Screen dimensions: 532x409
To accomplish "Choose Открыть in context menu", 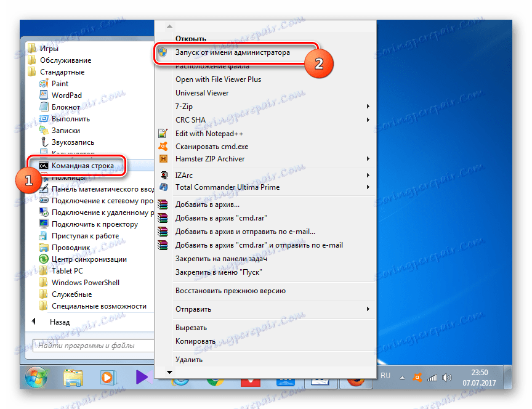I will [x=191, y=39].
